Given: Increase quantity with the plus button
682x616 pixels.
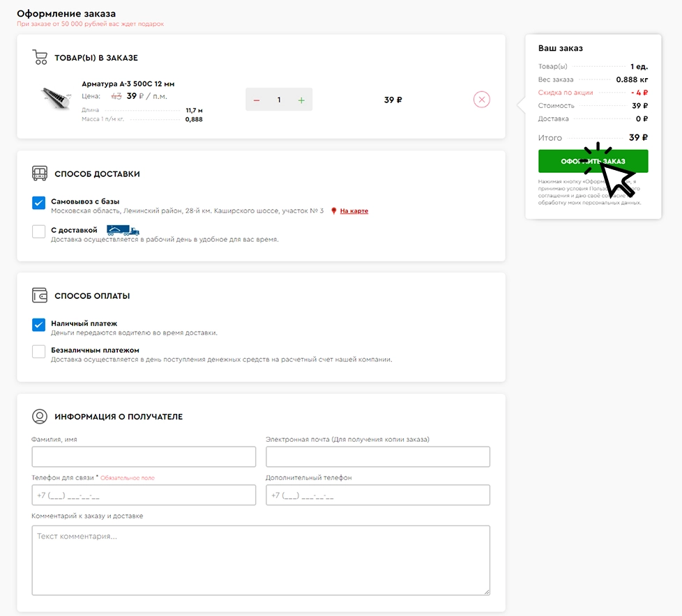Looking at the screenshot, I should 301,100.
